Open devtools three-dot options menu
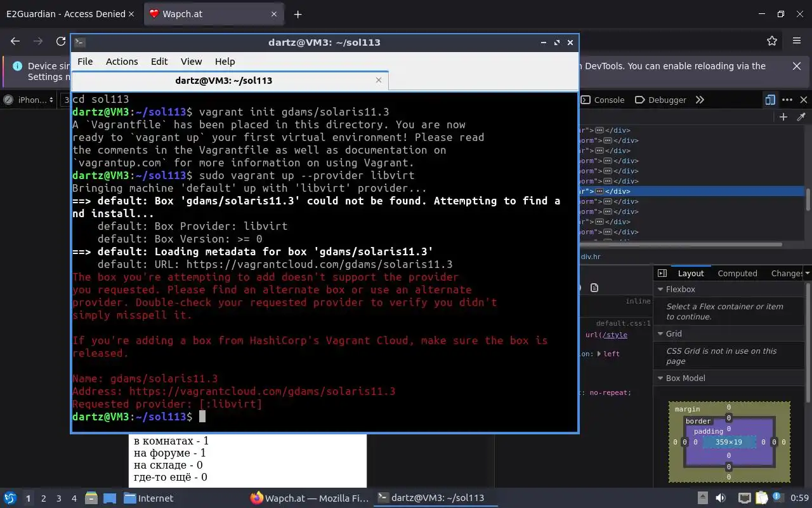 pyautogui.click(x=787, y=100)
